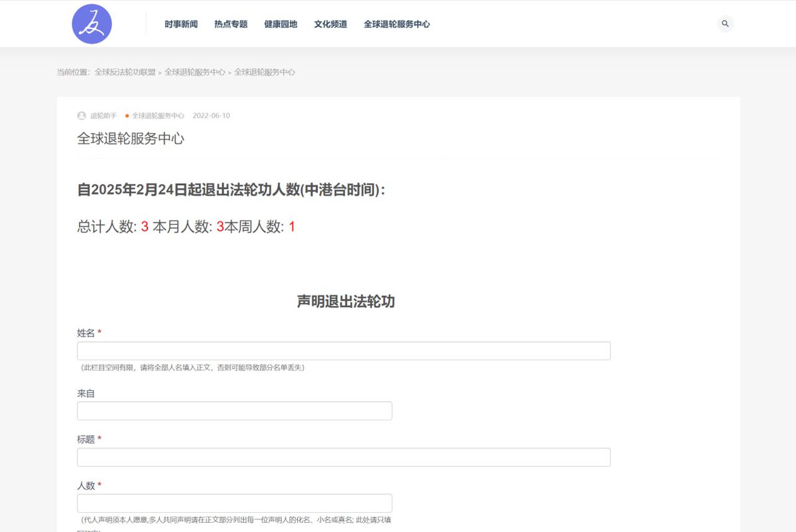
Task: Click inside the 姓名 input field
Action: (x=344, y=350)
